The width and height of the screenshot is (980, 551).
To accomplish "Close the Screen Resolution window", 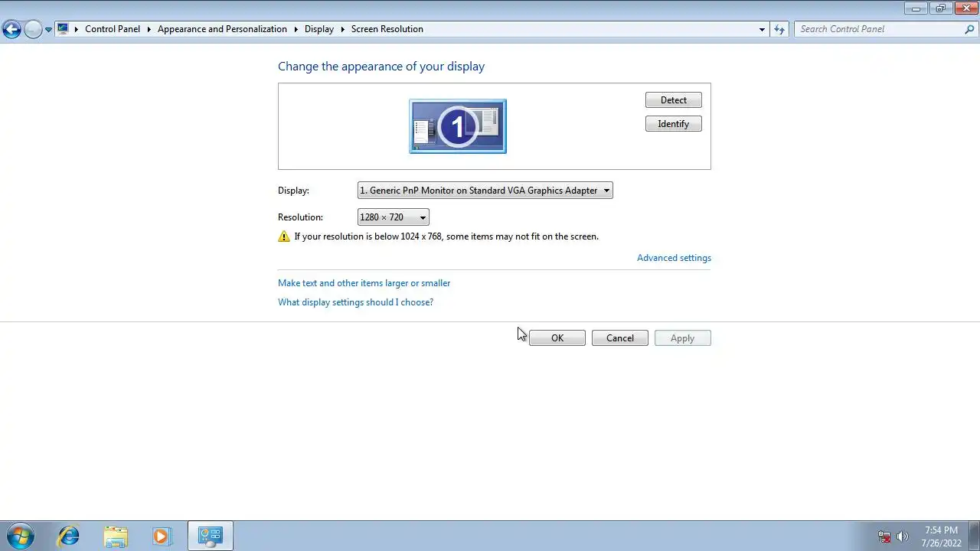I will pyautogui.click(x=966, y=8).
